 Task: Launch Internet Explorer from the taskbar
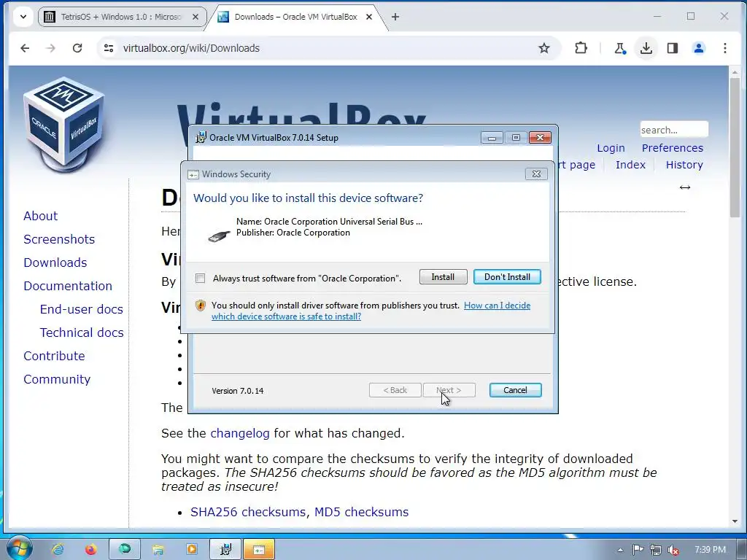pyautogui.click(x=58, y=549)
